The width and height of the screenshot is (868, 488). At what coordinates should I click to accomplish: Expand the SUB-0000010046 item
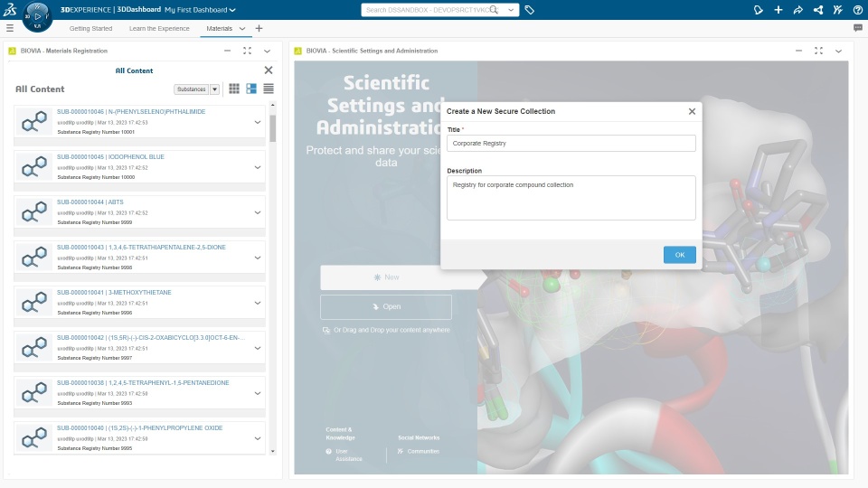coord(258,122)
